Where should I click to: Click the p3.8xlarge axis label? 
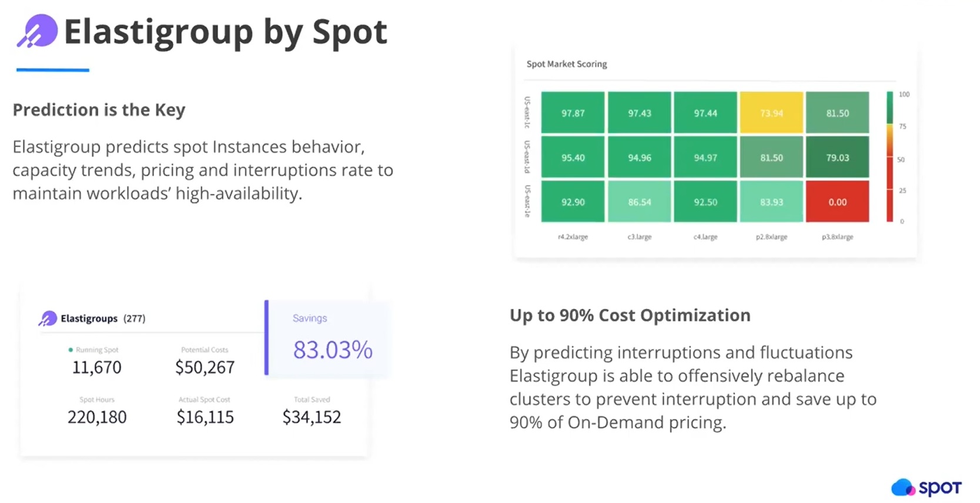click(x=837, y=236)
